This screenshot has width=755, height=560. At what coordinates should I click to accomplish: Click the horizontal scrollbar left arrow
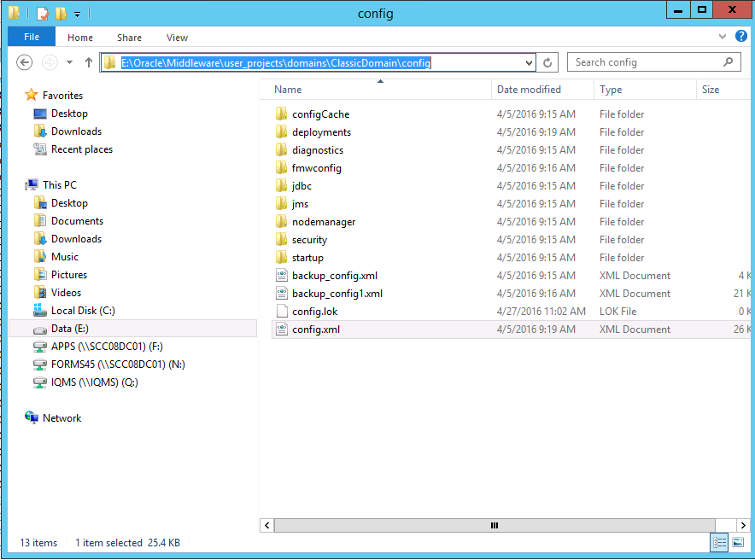point(267,525)
